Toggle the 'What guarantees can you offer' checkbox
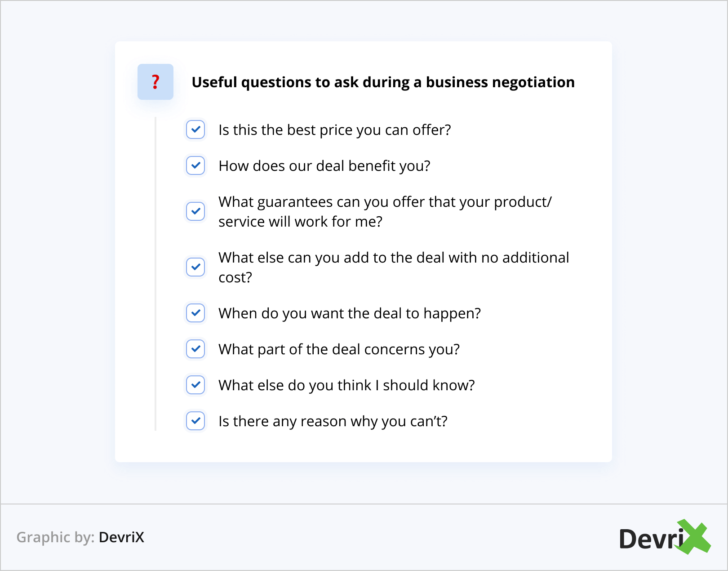 pyautogui.click(x=195, y=211)
